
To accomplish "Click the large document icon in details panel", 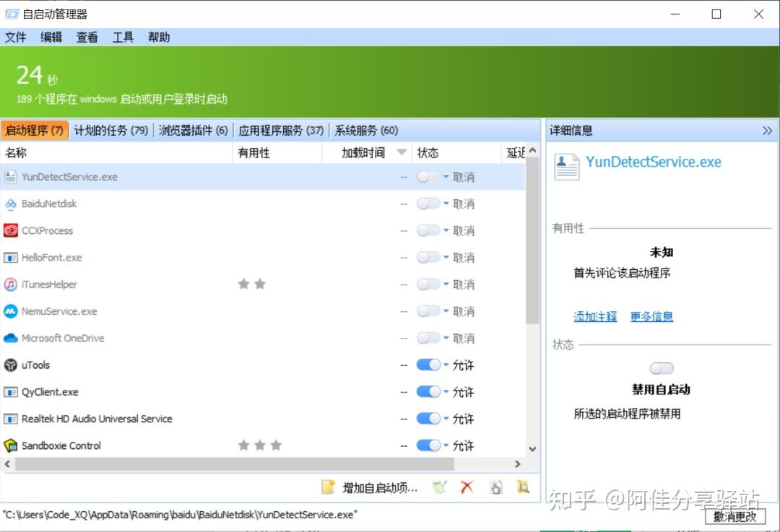I will point(567,167).
